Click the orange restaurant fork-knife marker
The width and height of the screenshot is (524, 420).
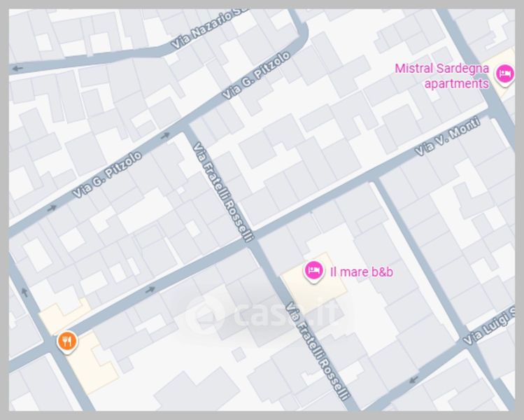point(67,342)
